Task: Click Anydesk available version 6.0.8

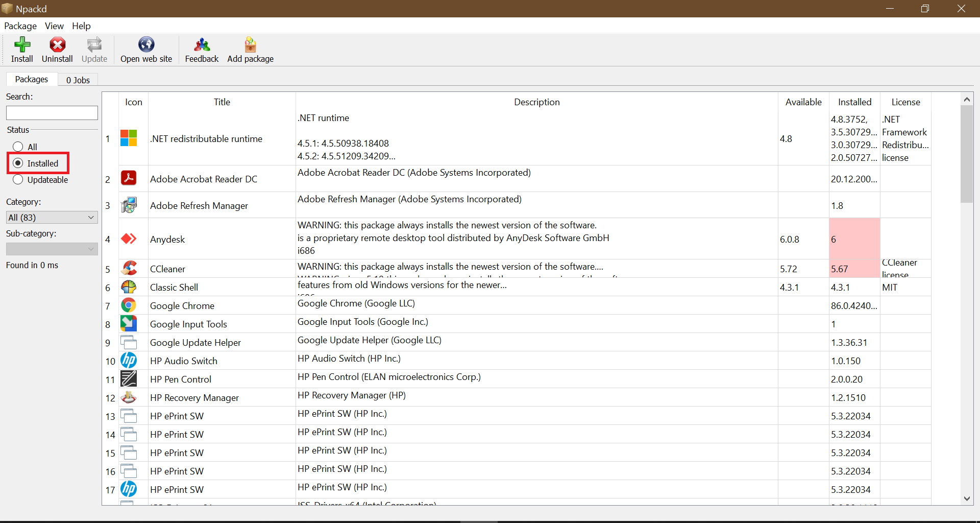Action: pos(803,239)
